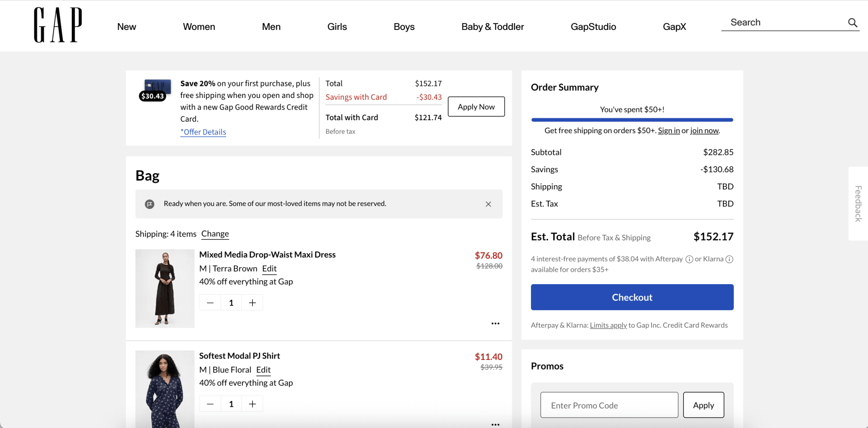This screenshot has height=428, width=868.
Task: Change the shipping method
Action: click(215, 234)
